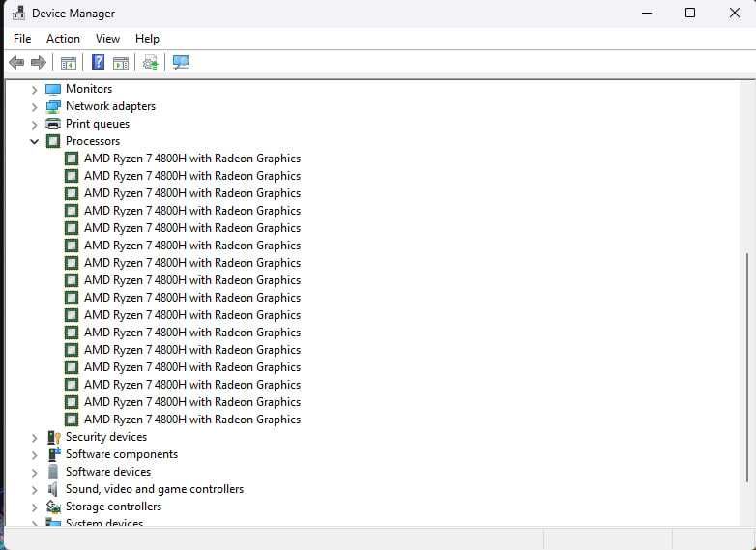Viewport: 756px width, 550px height.
Task: Click the Software devices category icon
Action: pos(53,472)
